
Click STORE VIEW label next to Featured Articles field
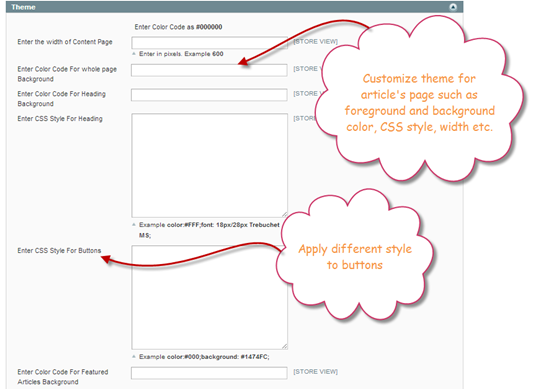[315, 371]
